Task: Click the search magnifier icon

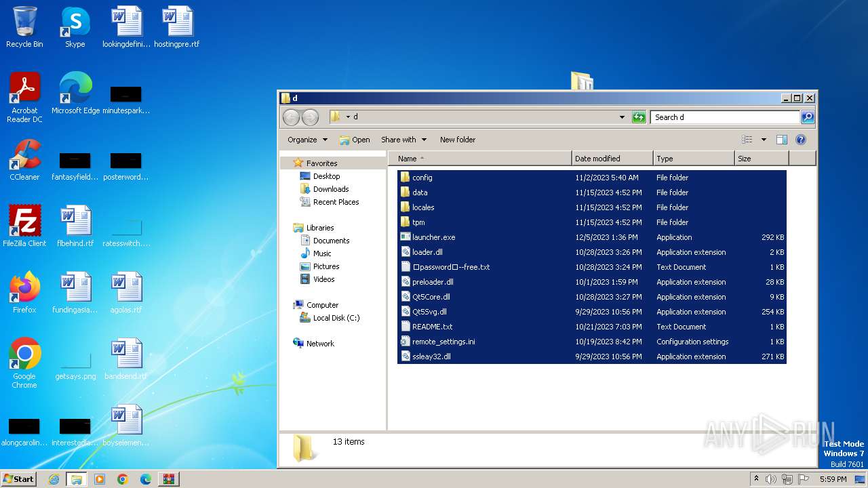Action: coord(807,117)
